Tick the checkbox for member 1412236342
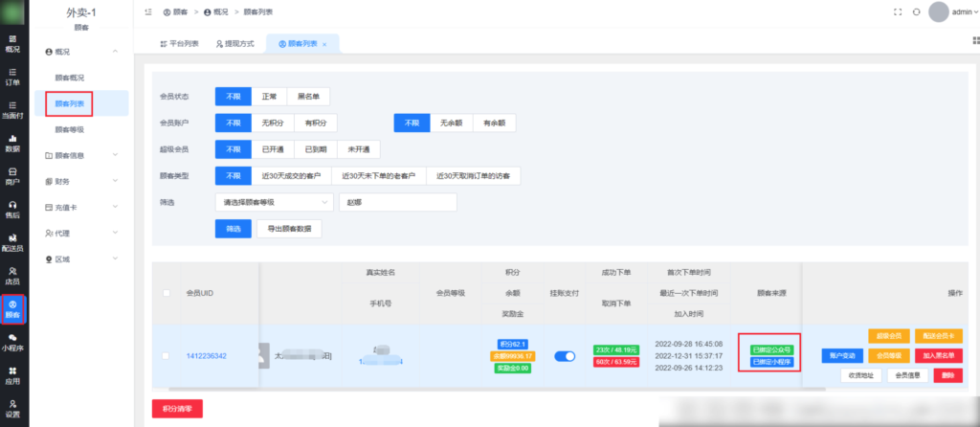 click(166, 356)
